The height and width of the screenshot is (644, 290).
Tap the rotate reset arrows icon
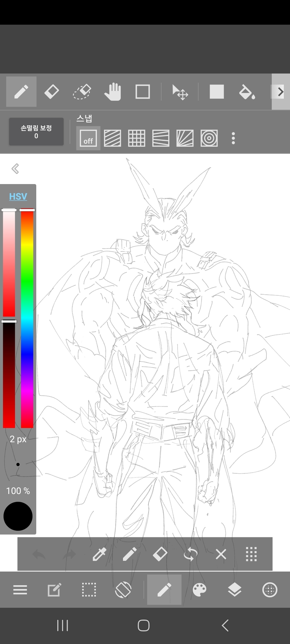pos(190,554)
